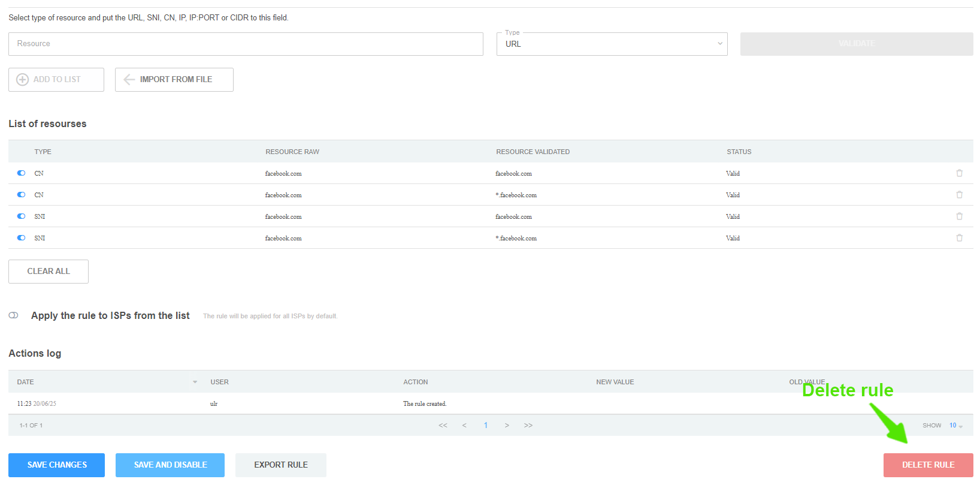This screenshot has height=485, width=980.
Task: Click the Save Changes button
Action: (57, 465)
